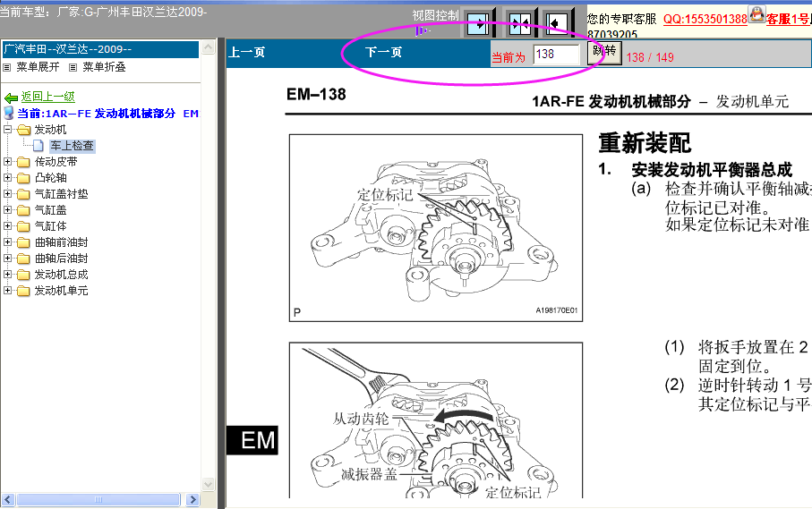The width and height of the screenshot is (812, 509).
Task: Click the 发动机 open folder icon
Action: tap(24, 130)
